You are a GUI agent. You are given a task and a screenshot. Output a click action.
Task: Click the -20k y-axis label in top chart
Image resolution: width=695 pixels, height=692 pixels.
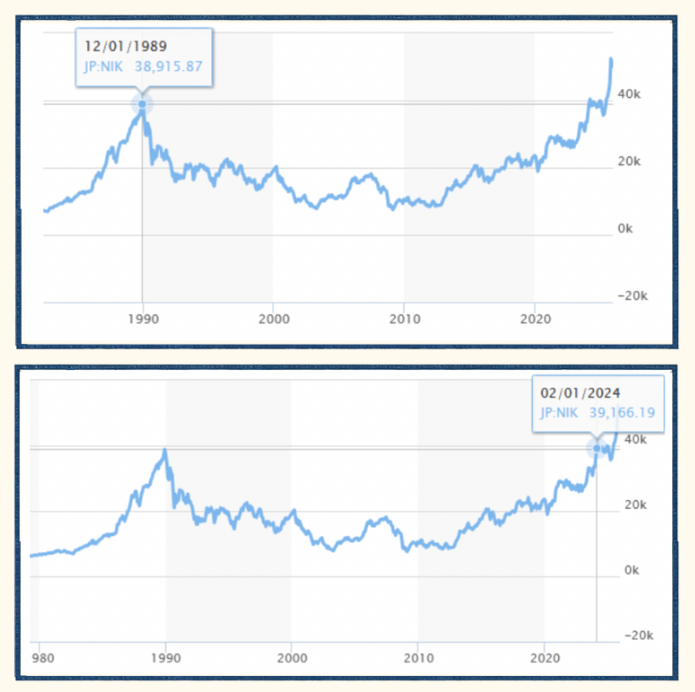pyautogui.click(x=630, y=296)
